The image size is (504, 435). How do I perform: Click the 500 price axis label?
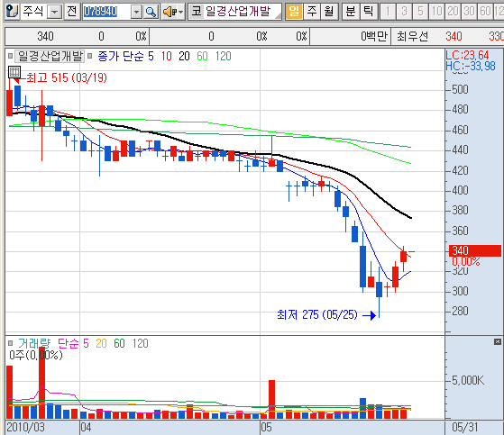click(461, 89)
